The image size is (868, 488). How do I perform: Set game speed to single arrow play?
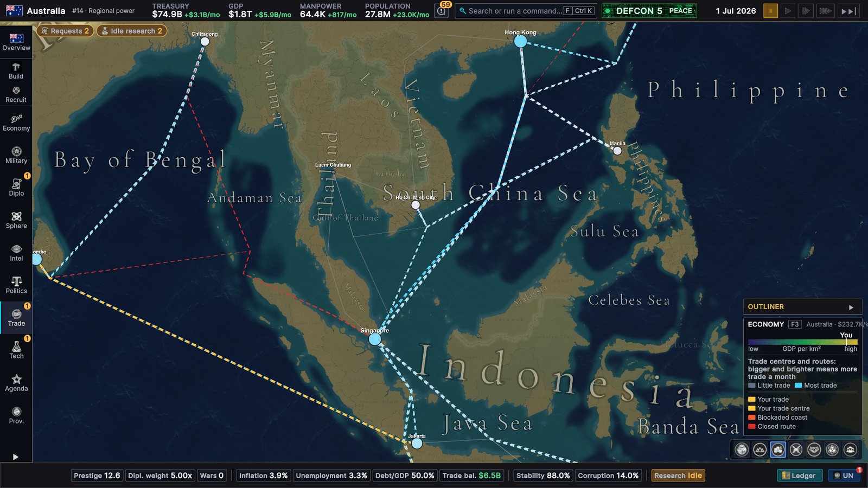(788, 11)
